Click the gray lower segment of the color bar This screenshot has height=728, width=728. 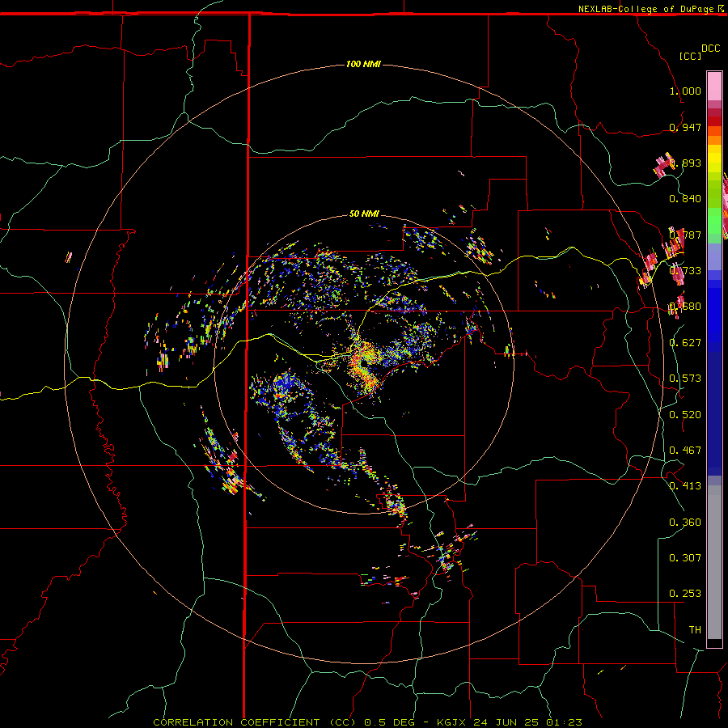[x=714, y=562]
